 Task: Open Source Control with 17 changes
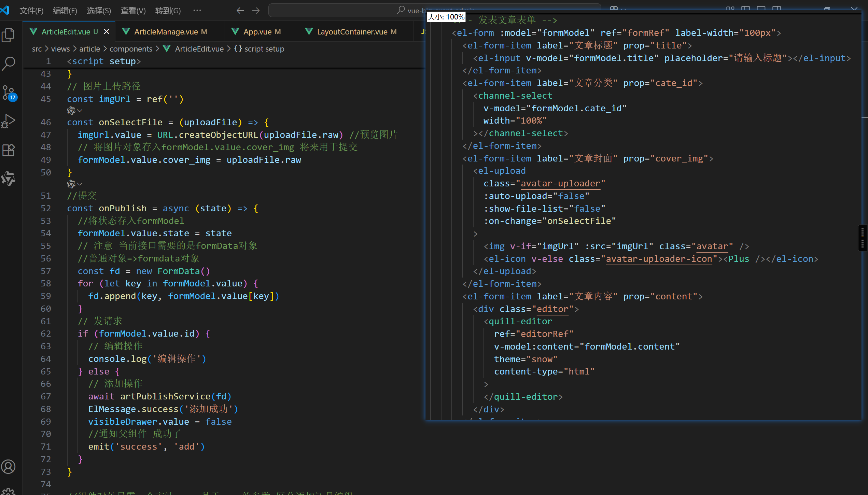point(9,93)
